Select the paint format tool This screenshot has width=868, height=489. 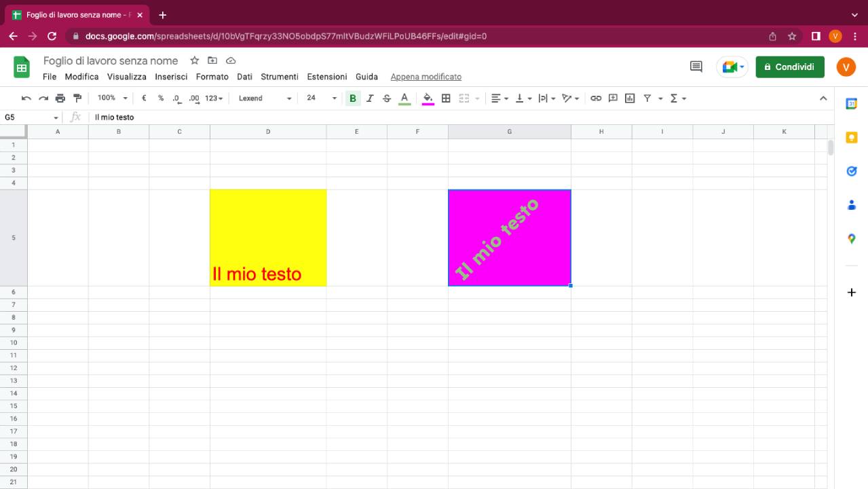[x=77, y=98]
